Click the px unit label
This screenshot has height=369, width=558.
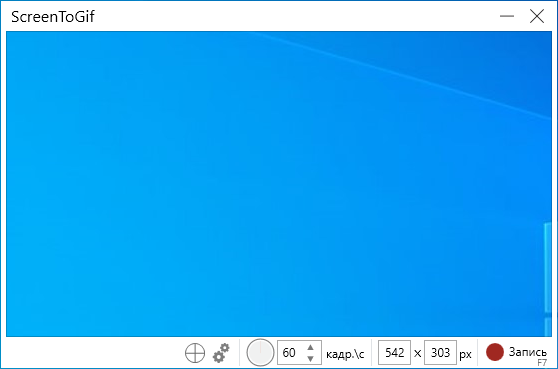click(465, 355)
